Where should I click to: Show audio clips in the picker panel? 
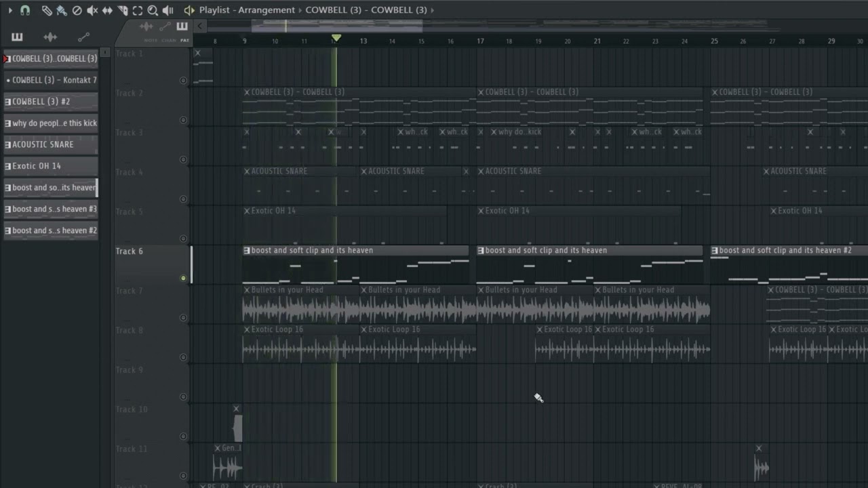click(x=50, y=37)
